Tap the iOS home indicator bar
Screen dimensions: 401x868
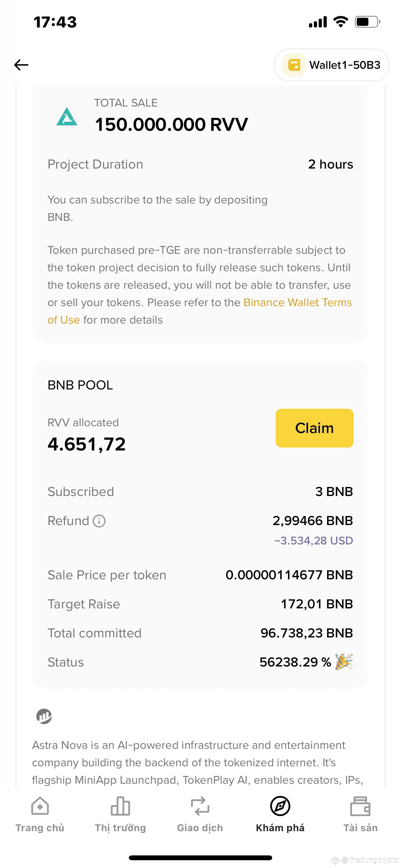[x=200, y=858]
